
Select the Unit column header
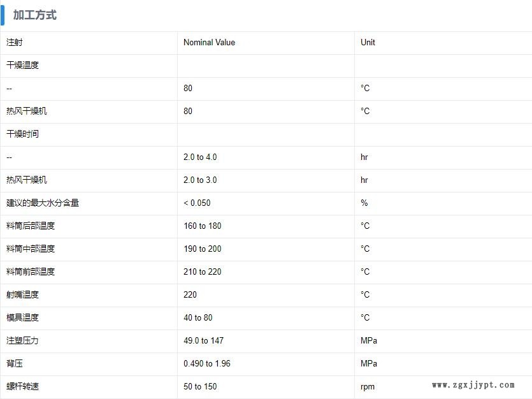pos(368,43)
